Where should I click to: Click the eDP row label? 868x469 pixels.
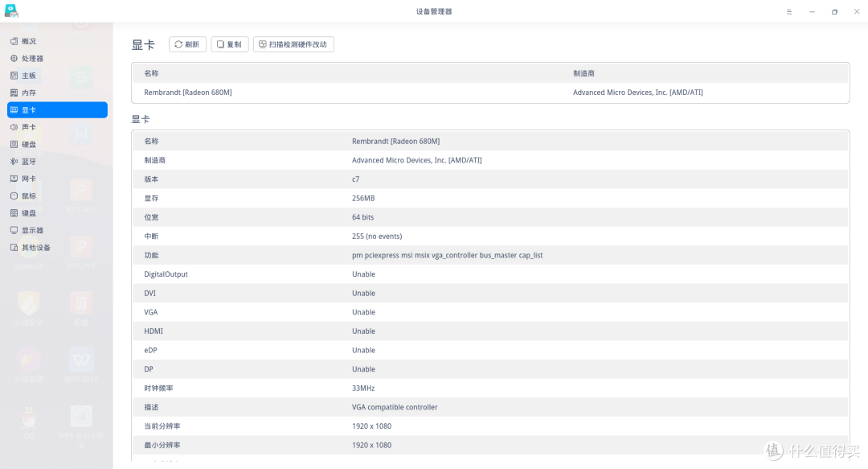(150, 350)
